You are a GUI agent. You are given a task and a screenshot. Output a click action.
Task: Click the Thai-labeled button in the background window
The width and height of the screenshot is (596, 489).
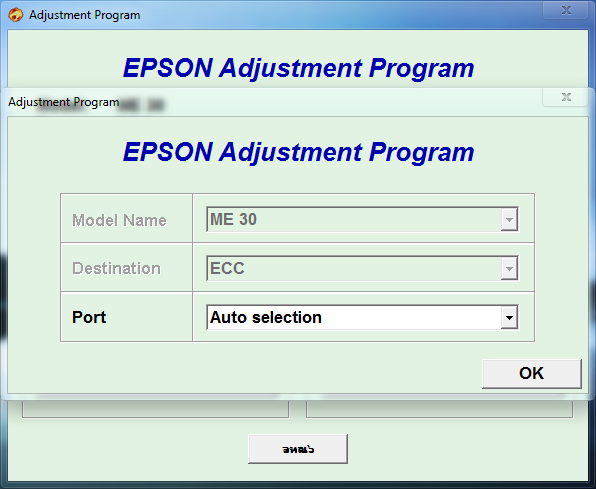point(298,449)
